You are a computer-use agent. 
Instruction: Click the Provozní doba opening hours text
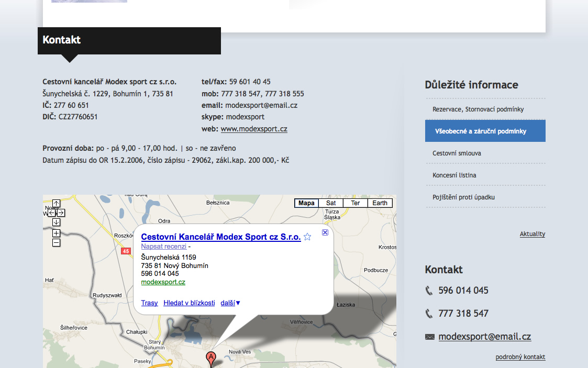(x=139, y=148)
